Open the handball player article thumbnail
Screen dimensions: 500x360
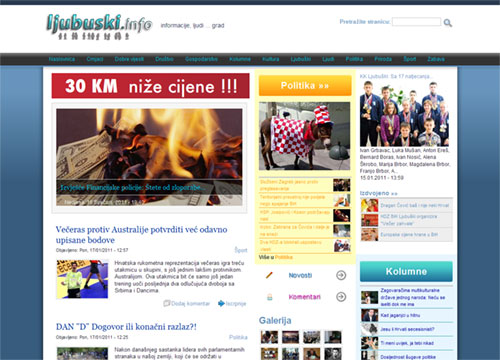pos(82,279)
